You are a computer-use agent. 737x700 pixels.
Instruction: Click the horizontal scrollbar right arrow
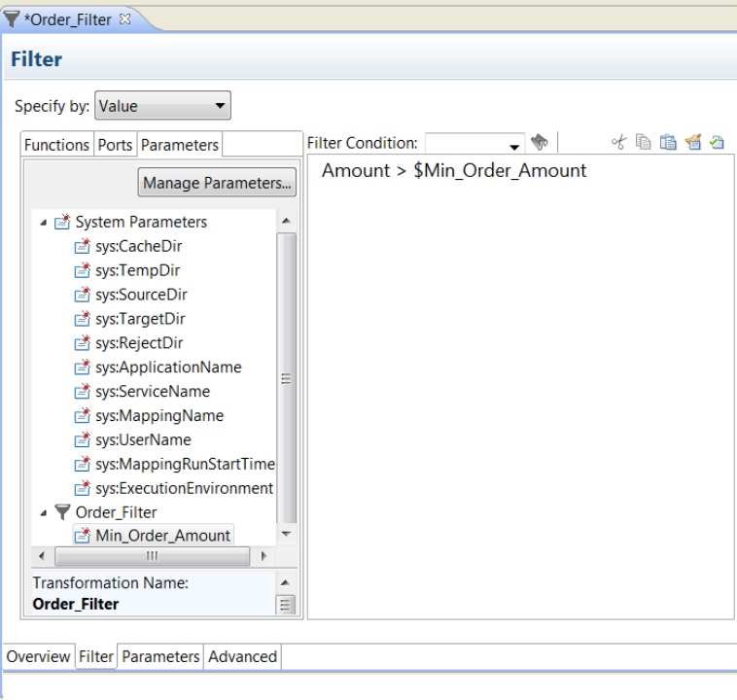tap(263, 556)
